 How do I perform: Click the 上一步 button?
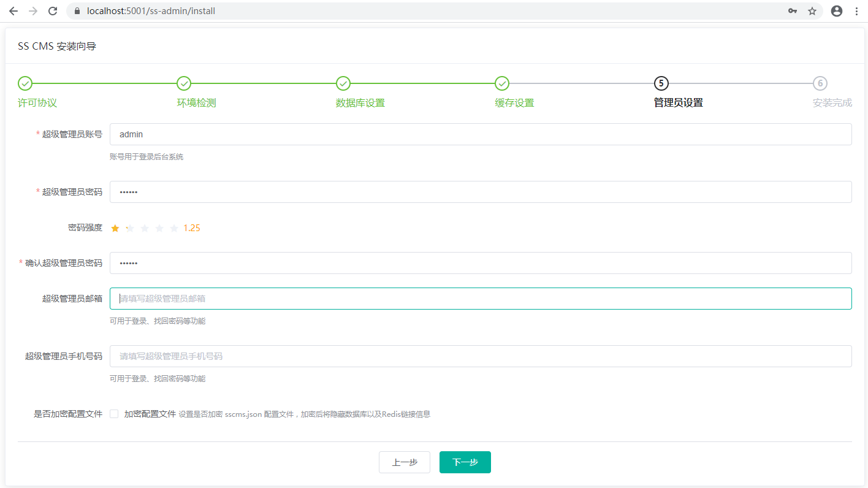405,462
